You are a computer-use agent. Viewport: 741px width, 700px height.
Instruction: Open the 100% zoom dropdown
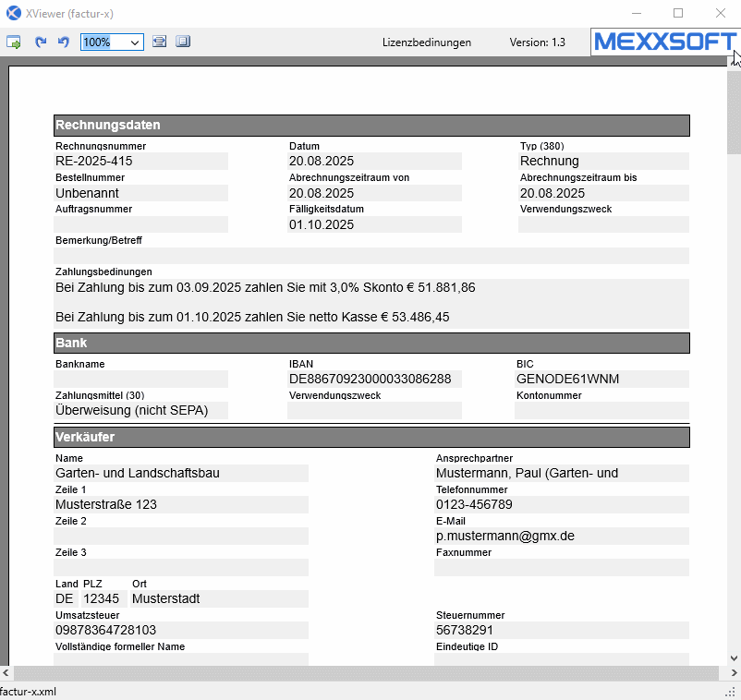tap(135, 42)
